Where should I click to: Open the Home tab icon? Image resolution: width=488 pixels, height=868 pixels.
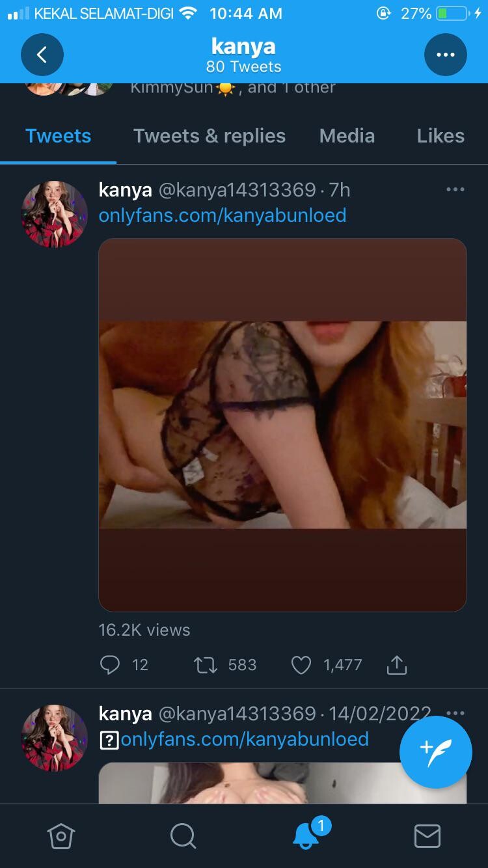pos(61,836)
